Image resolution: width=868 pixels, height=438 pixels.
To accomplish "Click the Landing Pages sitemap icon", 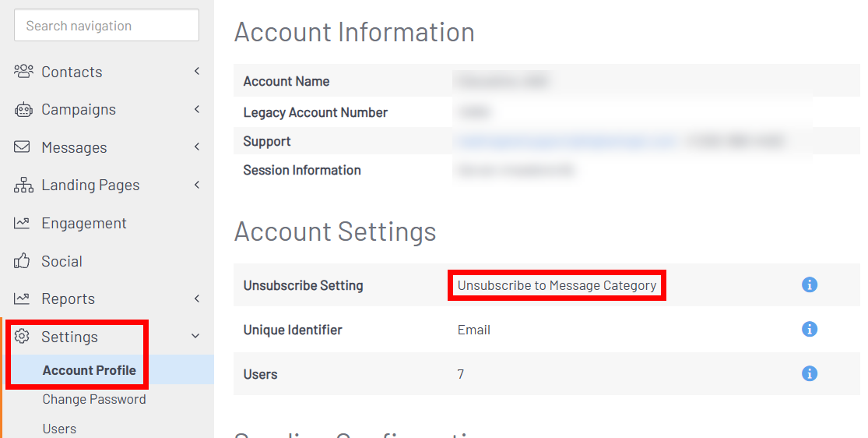I will point(23,185).
